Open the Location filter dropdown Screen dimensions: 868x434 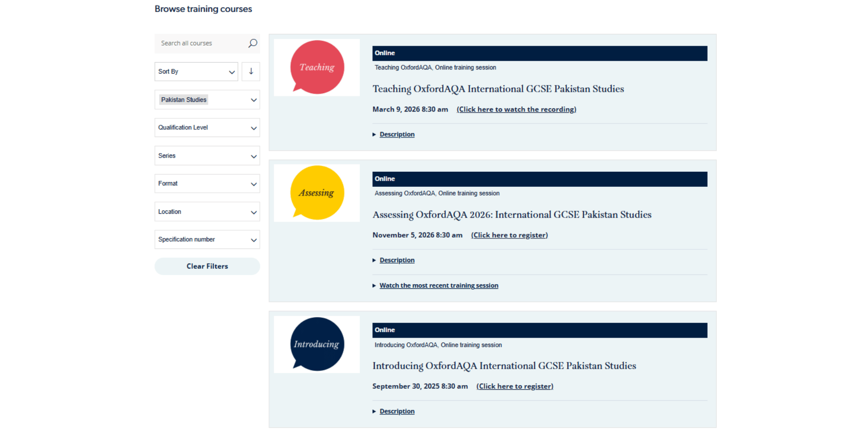(x=207, y=212)
